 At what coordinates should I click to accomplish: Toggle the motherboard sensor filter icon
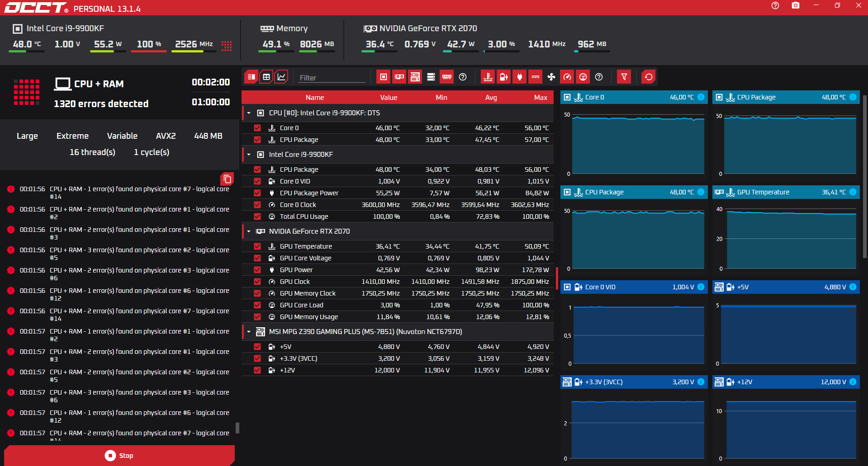click(415, 77)
